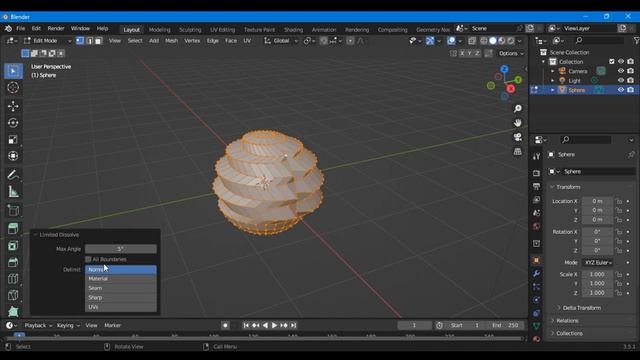Click the viewport zoom magnifier icon
This screenshot has width=640, height=360.
pos(518,109)
